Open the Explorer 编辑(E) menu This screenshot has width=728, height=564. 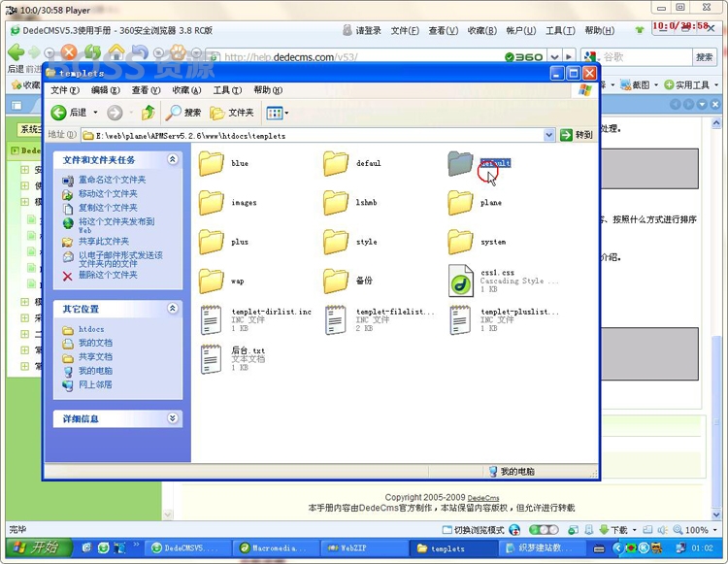coord(106,90)
